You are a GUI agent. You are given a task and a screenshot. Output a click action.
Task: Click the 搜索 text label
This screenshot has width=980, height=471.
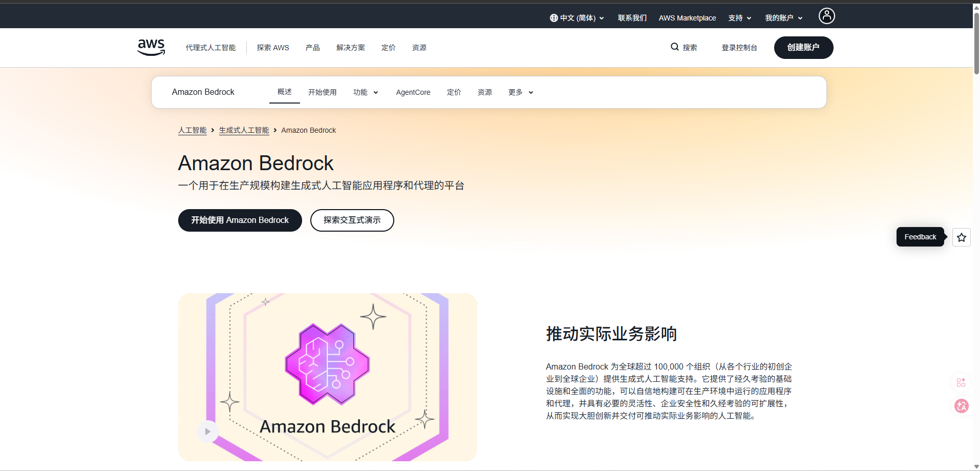click(x=690, y=48)
